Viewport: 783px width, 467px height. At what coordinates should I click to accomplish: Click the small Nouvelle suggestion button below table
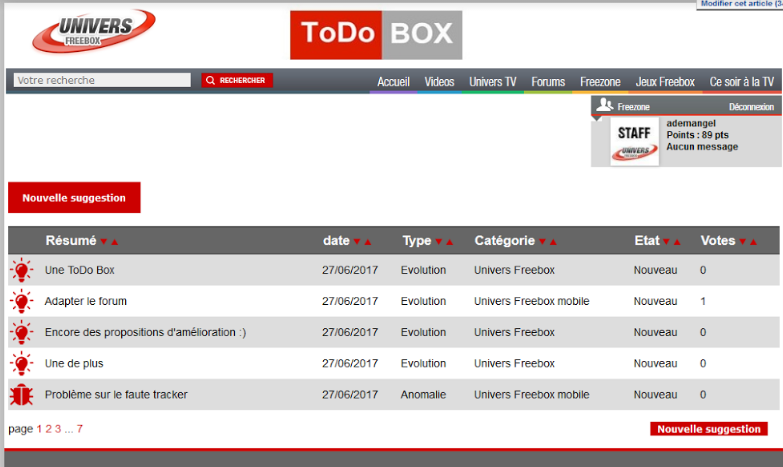click(709, 429)
